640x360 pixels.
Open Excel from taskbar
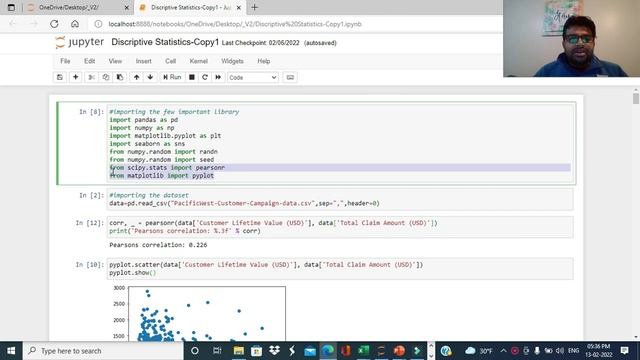363,351
